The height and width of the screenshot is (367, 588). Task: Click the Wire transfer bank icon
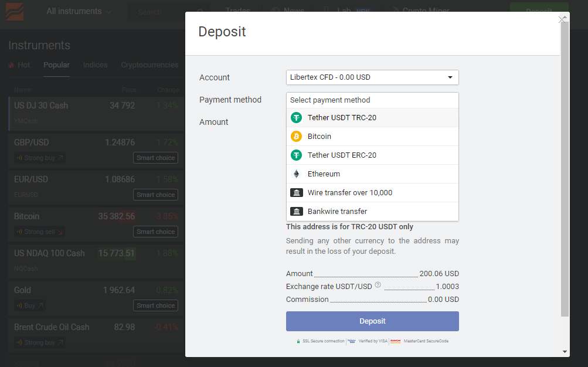296,193
